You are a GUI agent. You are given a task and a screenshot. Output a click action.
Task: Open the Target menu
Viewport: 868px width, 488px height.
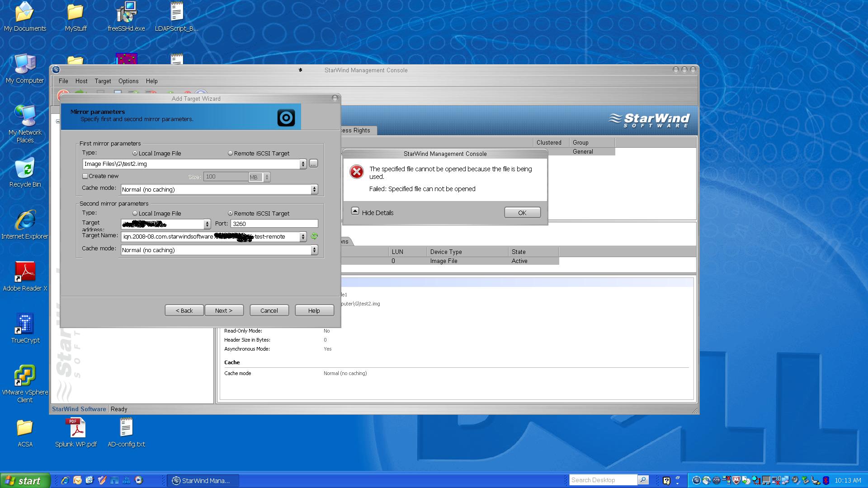coord(103,81)
